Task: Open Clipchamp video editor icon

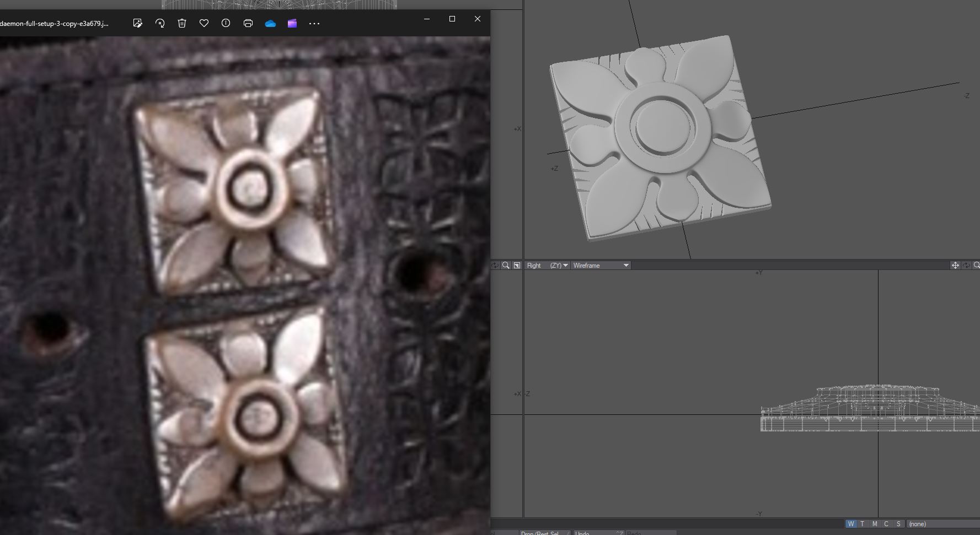Action: 292,23
